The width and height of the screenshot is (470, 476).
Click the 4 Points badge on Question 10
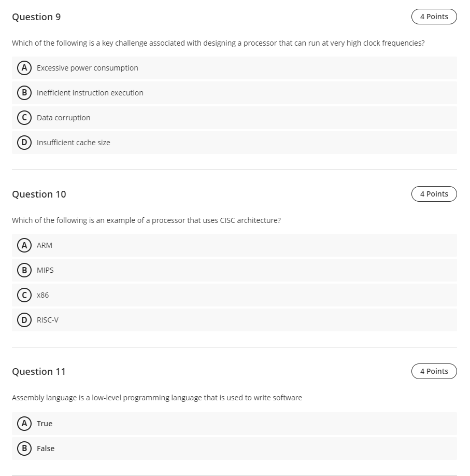[x=434, y=194]
